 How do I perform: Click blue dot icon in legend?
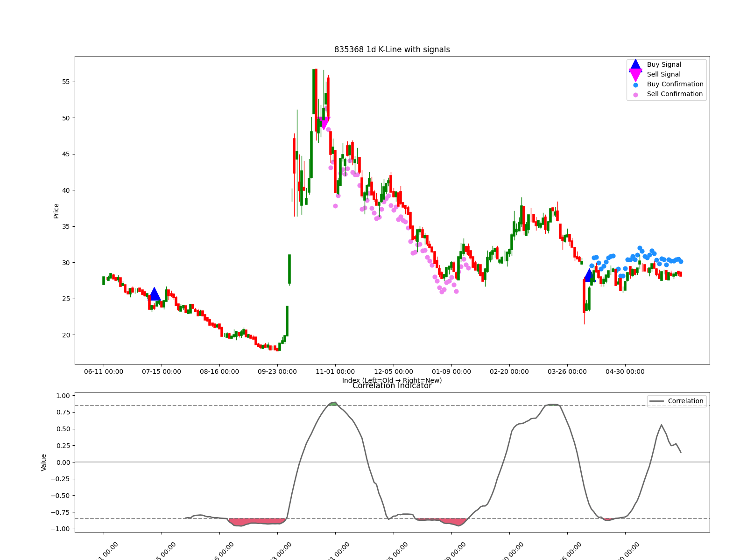tap(635, 85)
